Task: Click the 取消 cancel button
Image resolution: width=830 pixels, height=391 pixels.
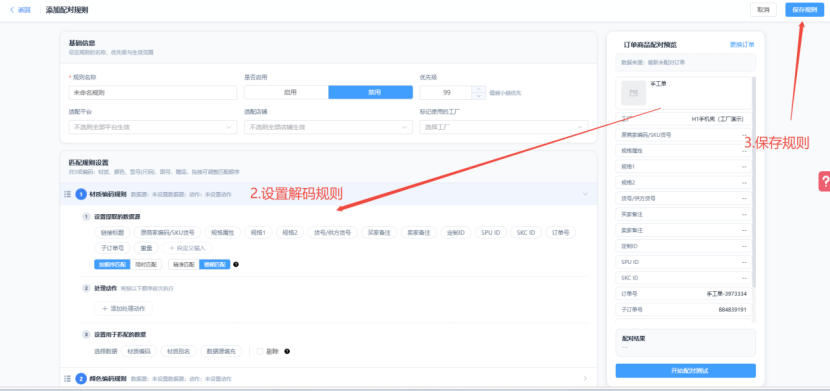Action: point(763,10)
